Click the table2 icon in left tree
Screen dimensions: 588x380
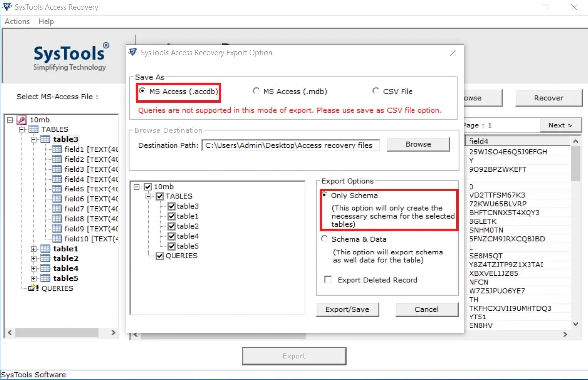coord(45,258)
